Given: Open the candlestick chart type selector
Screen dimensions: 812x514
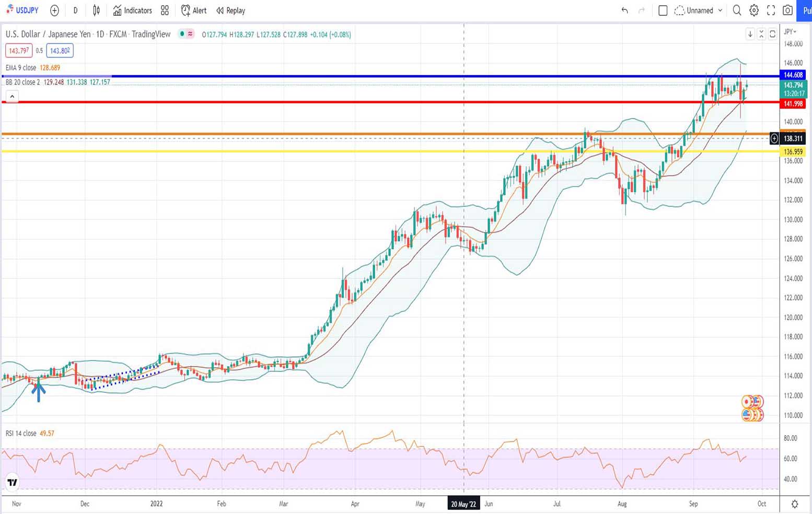Looking at the screenshot, I should [97, 10].
